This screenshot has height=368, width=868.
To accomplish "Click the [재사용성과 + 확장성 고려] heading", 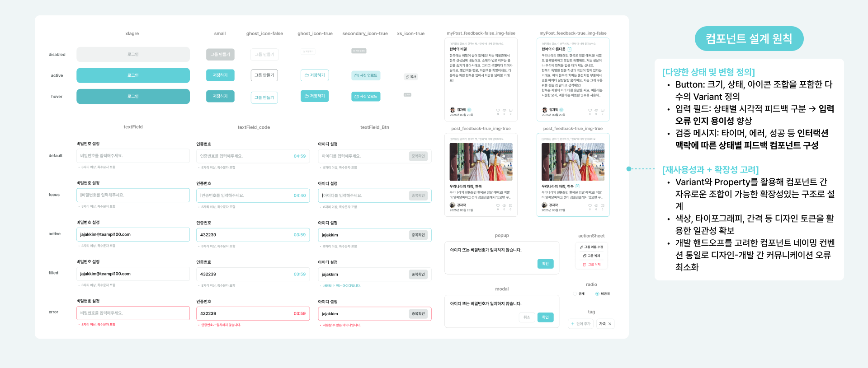I will coord(710,170).
